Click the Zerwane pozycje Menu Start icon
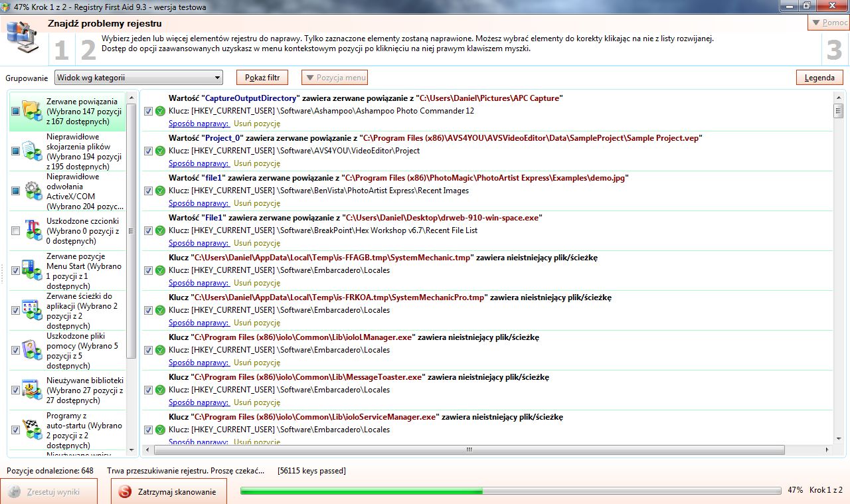The width and height of the screenshot is (850, 504). point(32,271)
